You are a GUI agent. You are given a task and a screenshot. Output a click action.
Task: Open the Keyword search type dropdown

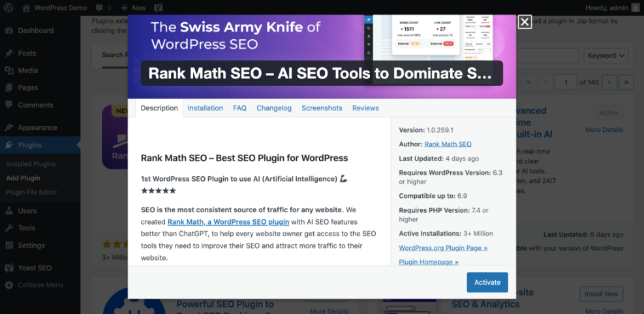point(606,55)
